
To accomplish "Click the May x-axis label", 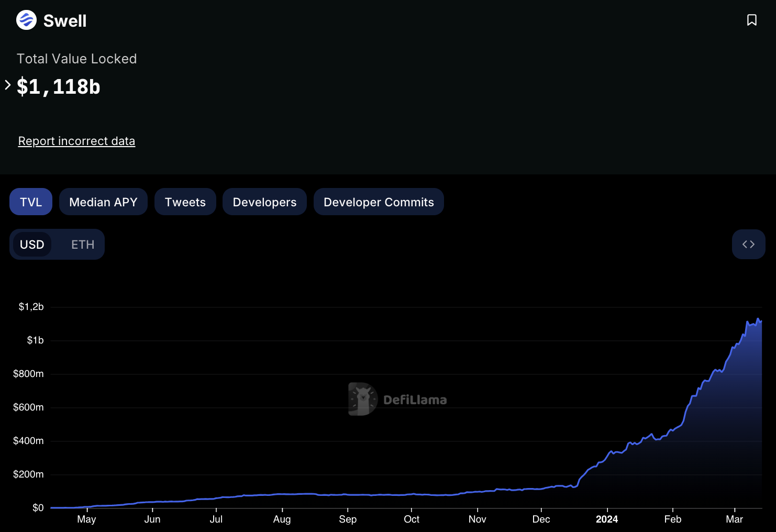I will pos(86,519).
